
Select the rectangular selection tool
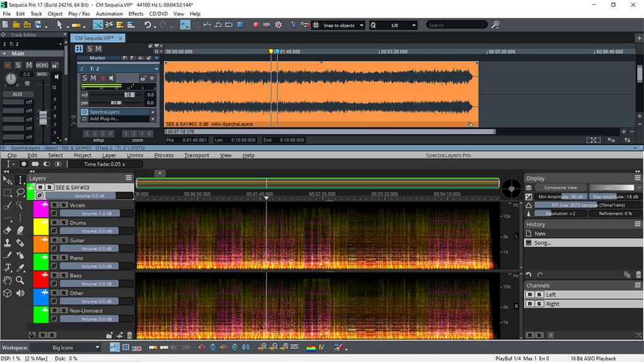(x=7, y=193)
